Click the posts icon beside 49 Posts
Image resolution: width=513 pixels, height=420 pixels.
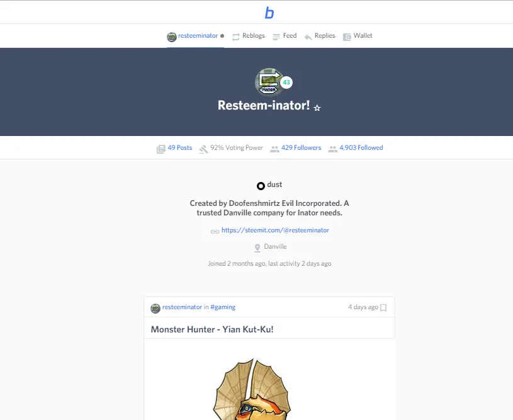click(x=161, y=149)
